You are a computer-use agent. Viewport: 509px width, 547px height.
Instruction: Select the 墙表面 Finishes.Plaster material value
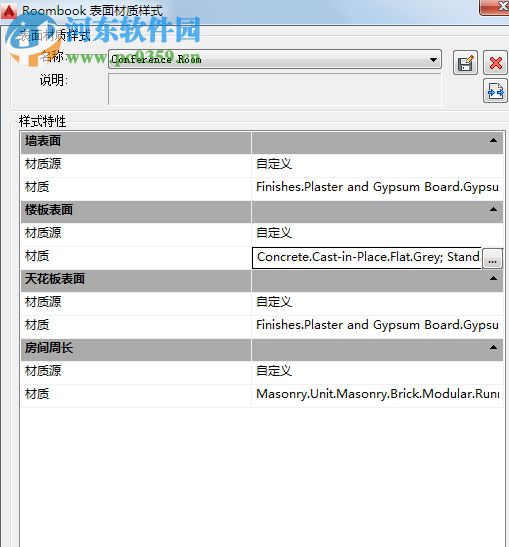[x=377, y=187]
